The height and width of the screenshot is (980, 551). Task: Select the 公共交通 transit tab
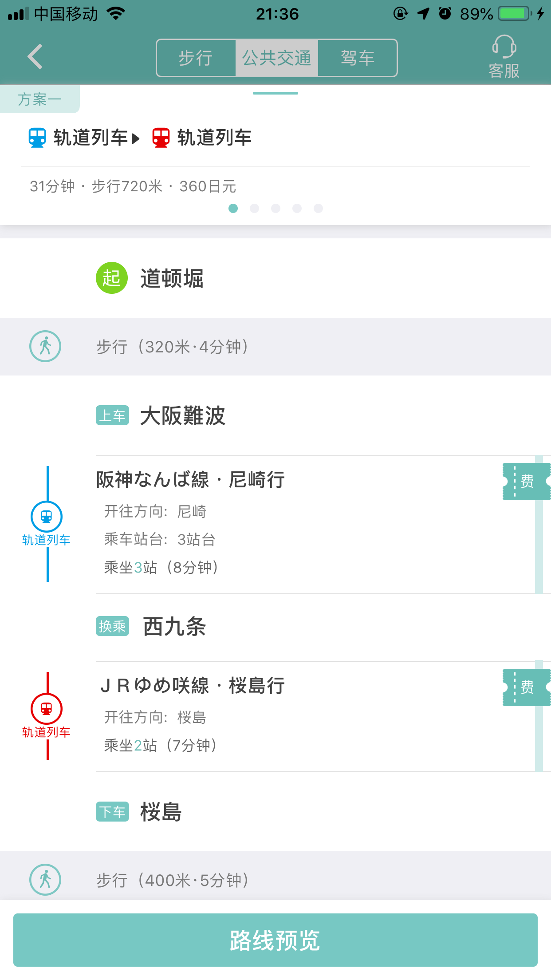click(276, 58)
